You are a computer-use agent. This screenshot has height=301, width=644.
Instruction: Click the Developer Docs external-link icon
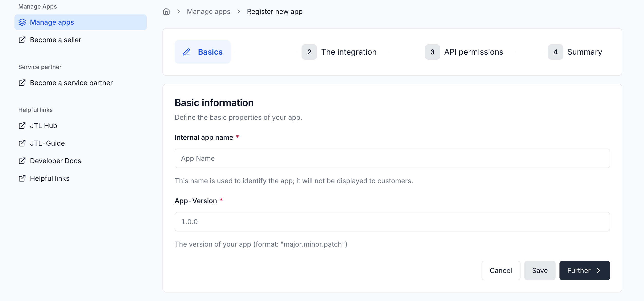pos(22,161)
